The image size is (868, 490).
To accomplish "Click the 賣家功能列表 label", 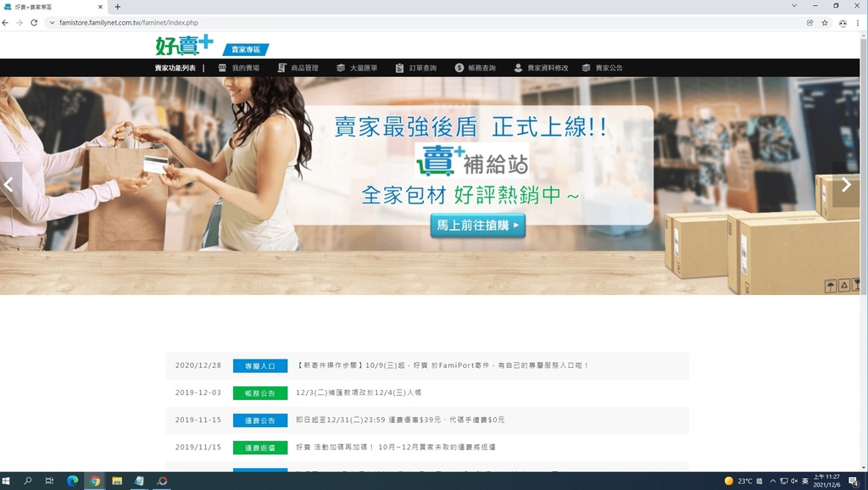I will click(175, 68).
